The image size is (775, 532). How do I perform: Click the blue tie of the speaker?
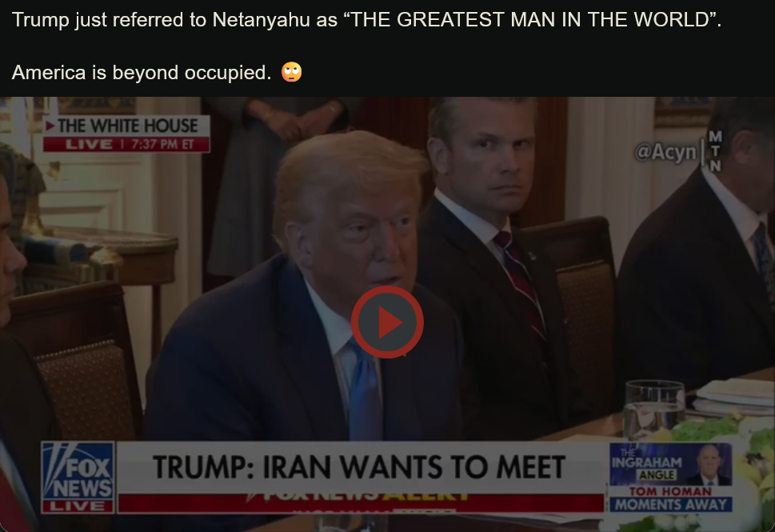pyautogui.click(x=364, y=388)
